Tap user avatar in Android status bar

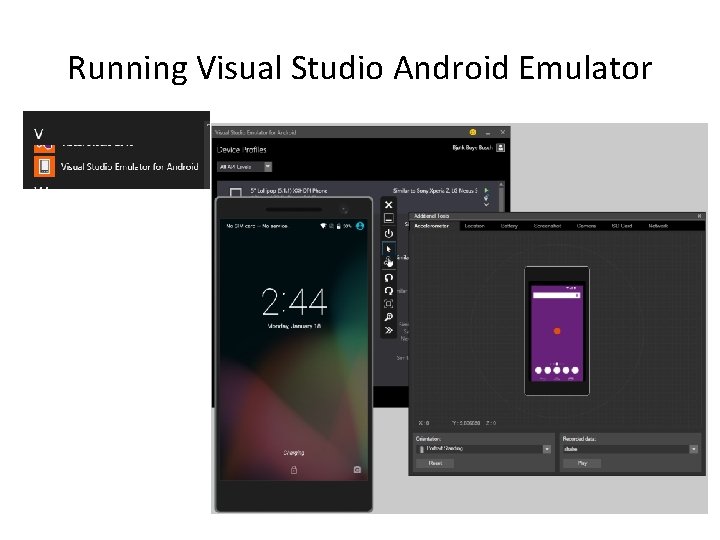360,226
